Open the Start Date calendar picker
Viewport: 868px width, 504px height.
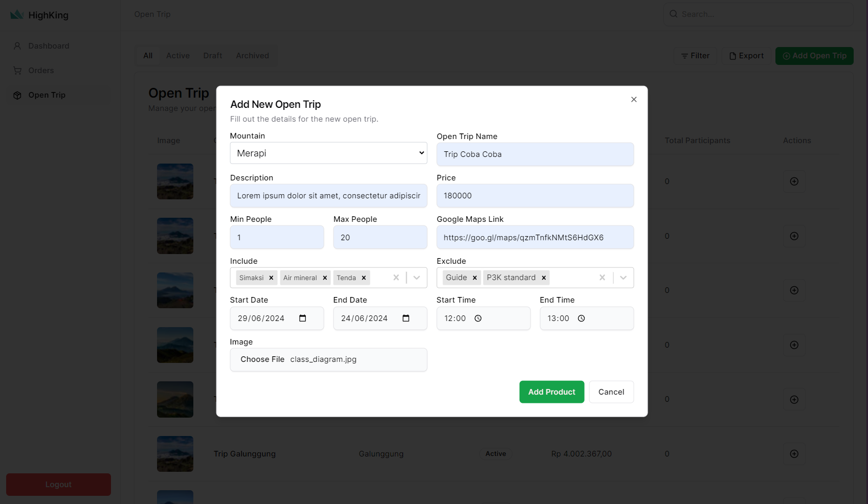[303, 318]
